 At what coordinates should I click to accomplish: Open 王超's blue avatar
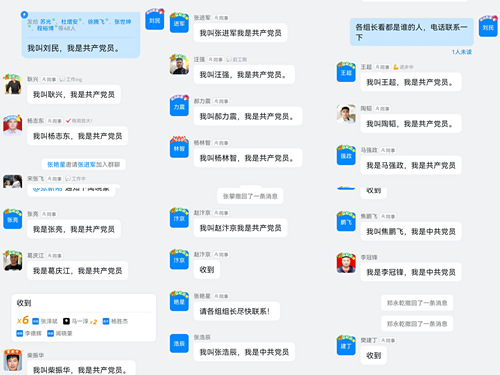pyautogui.click(x=346, y=72)
